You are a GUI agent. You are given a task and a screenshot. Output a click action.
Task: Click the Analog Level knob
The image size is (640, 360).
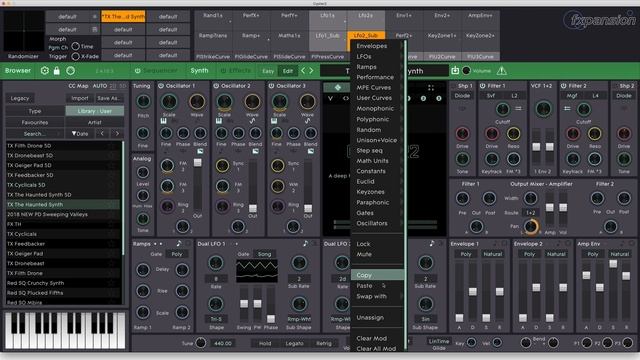point(142,172)
